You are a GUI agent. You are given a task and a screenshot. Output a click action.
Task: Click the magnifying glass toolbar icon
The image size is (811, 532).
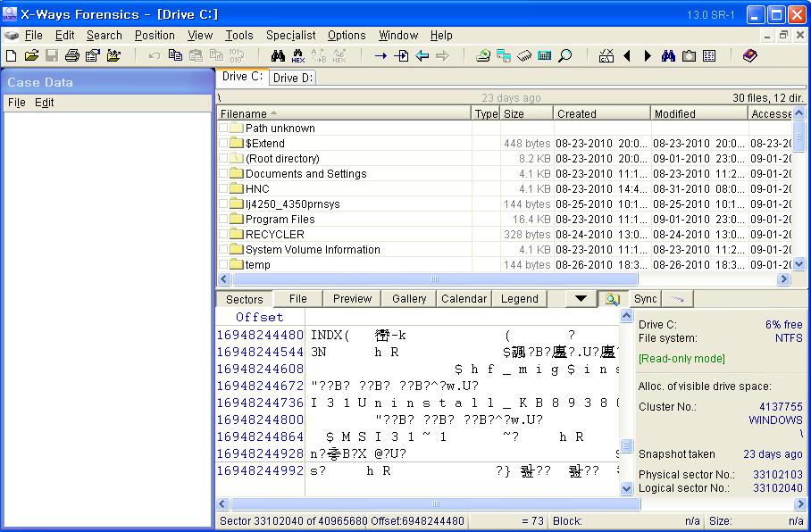(x=564, y=56)
